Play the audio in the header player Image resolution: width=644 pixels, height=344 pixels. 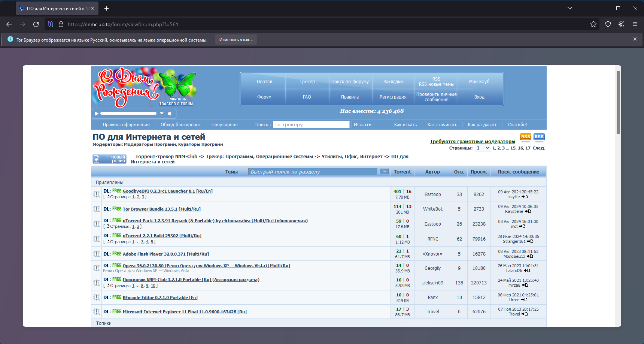pyautogui.click(x=97, y=114)
